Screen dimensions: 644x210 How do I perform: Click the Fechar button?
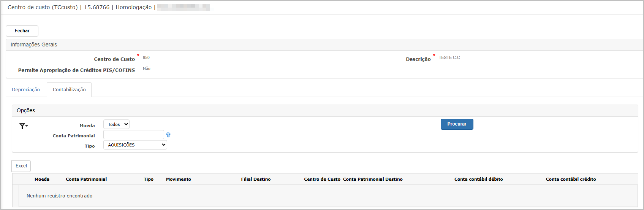pyautogui.click(x=22, y=31)
